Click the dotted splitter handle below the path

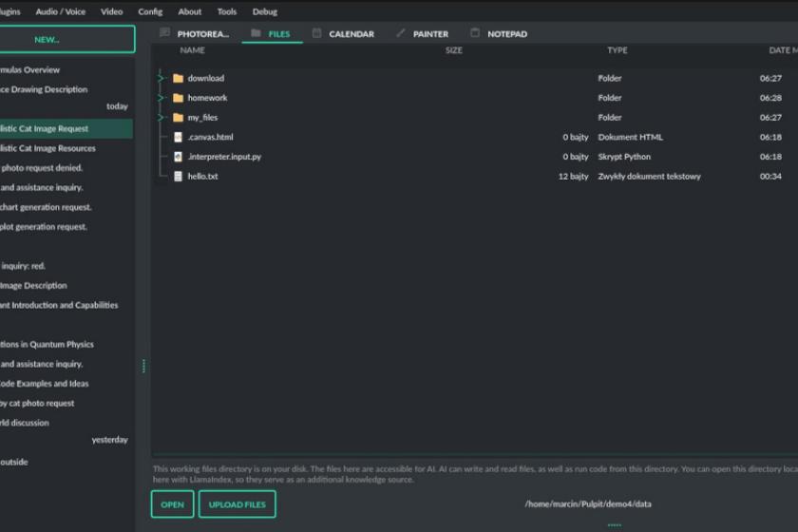click(615, 524)
